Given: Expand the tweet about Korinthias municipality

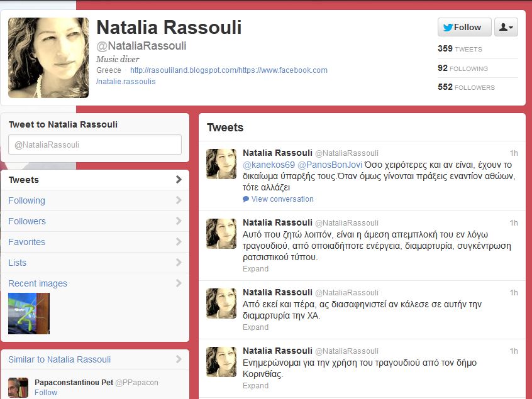Looking at the screenshot, I should (255, 386).
